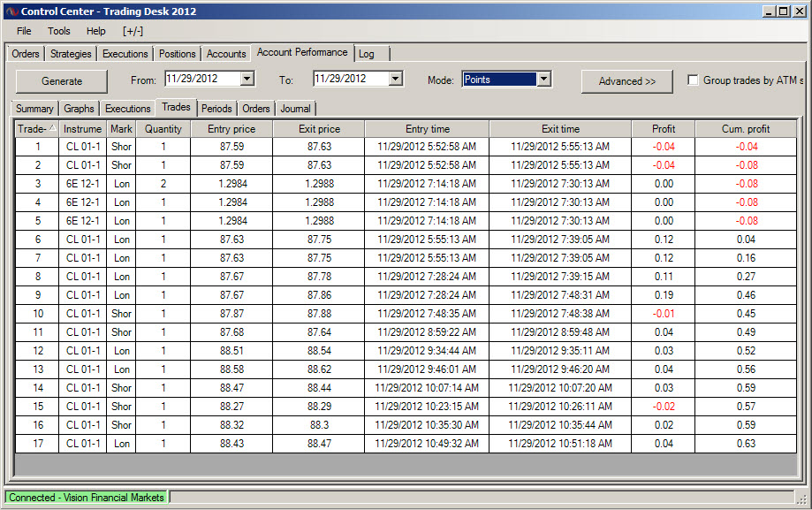Open the Tools menu

[x=59, y=31]
